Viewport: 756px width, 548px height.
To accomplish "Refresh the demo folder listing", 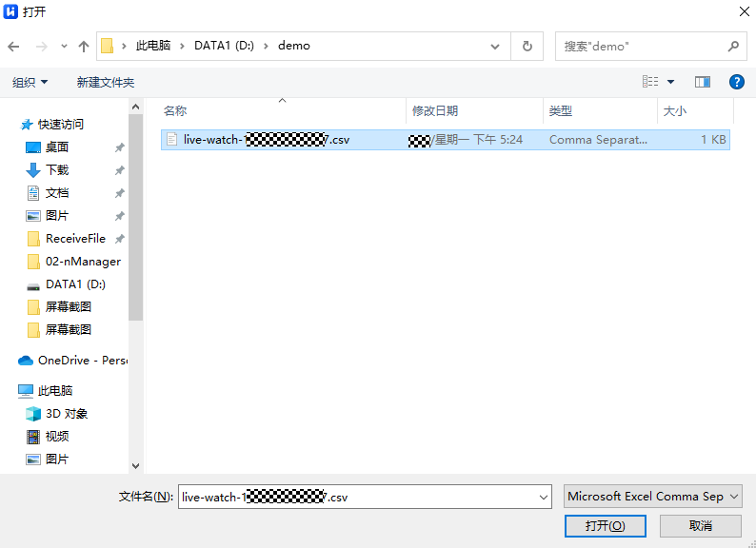I will (x=527, y=46).
